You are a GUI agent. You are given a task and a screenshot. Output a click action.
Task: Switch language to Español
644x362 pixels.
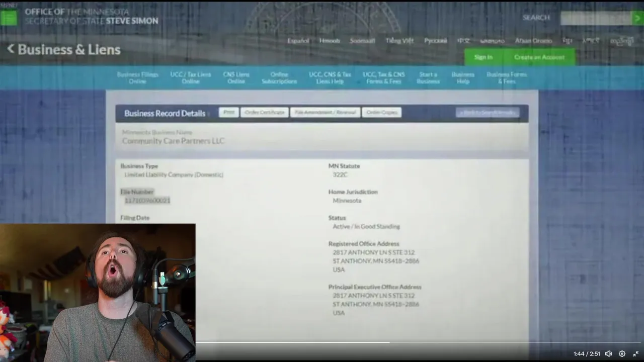[x=298, y=41]
